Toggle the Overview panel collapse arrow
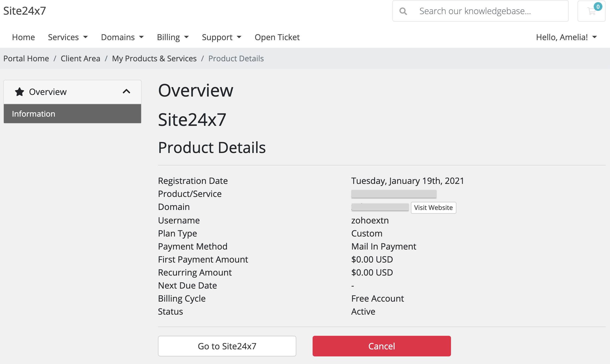The height and width of the screenshot is (364, 610). [x=126, y=92]
